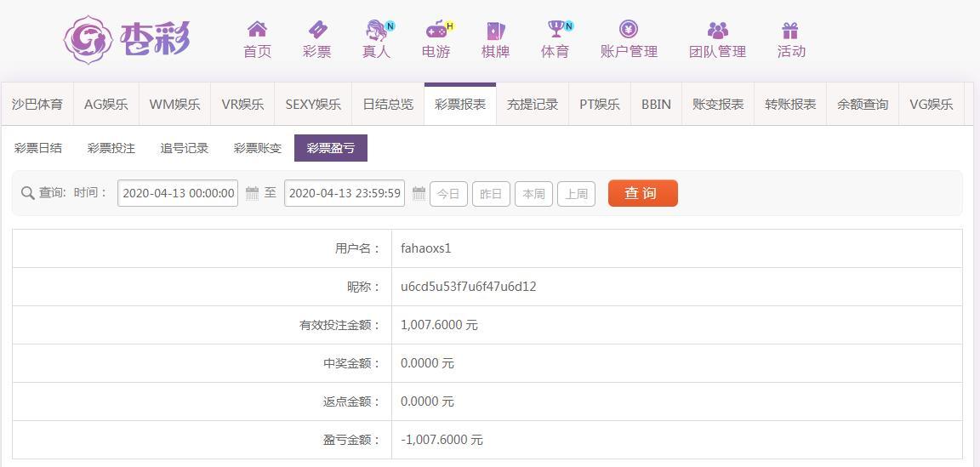Open the 彩票 lottery ticket icon
Screen dimensions: 980x467
pos(316,30)
